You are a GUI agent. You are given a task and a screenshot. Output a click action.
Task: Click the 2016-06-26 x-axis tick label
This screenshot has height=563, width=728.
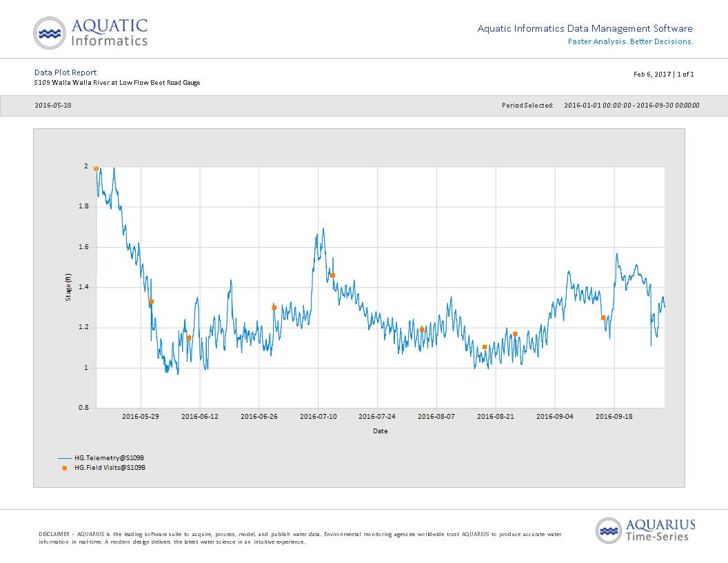pos(259,416)
